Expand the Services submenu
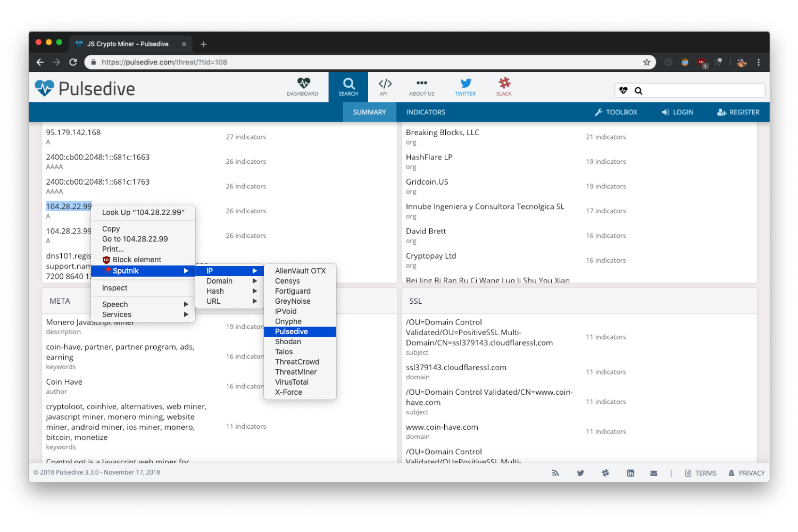 tap(143, 314)
